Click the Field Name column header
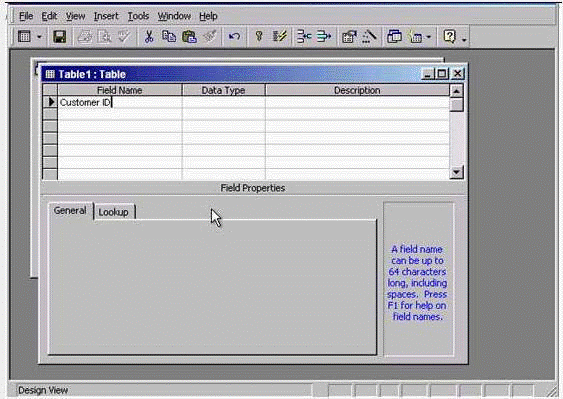This screenshot has width=563, height=399. [x=120, y=90]
